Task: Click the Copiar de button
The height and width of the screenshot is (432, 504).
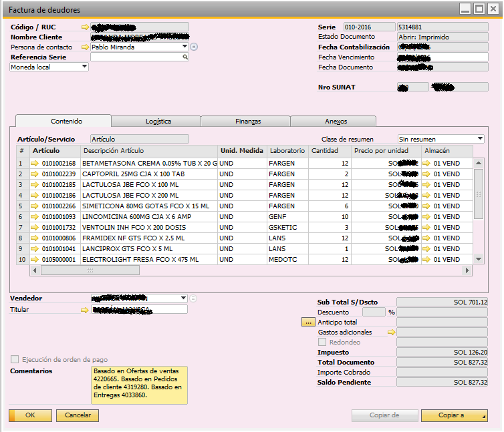Action: 385,415
